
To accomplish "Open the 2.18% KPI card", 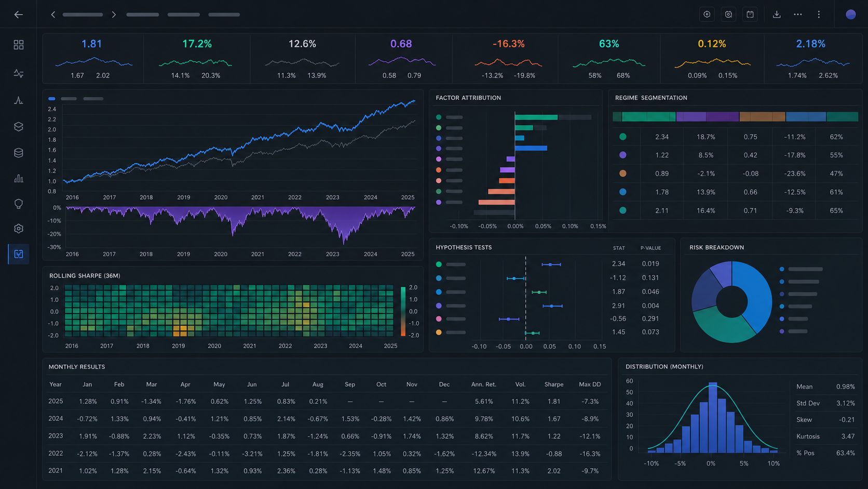I will (x=812, y=59).
